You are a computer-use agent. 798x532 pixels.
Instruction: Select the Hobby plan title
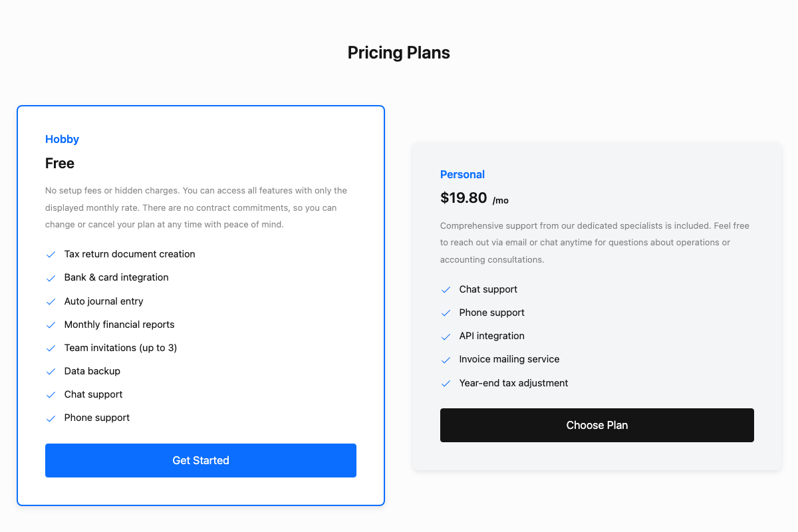click(62, 139)
